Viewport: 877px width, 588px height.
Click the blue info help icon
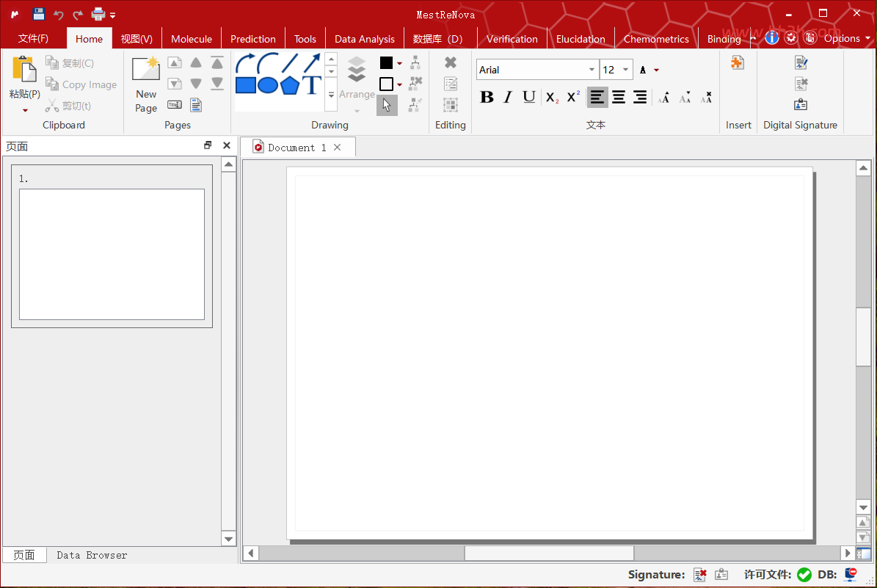click(x=772, y=37)
